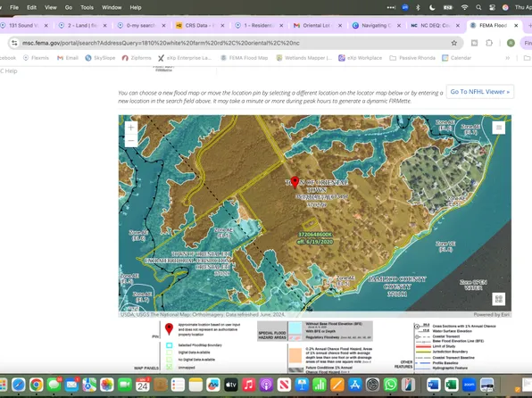This screenshot has width=532, height=398.
Task: Open site information icon in address bar
Action: (x=14, y=43)
